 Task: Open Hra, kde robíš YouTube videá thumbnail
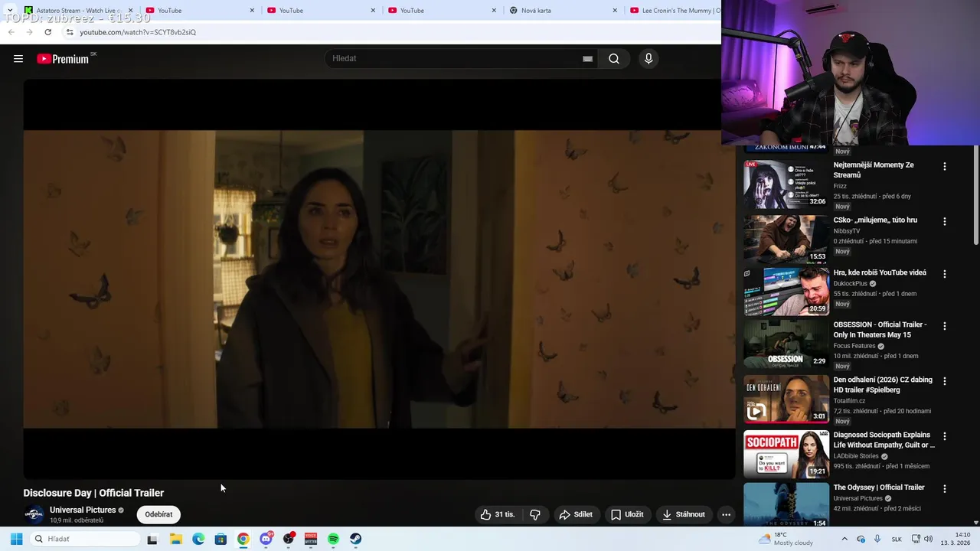pyautogui.click(x=786, y=291)
